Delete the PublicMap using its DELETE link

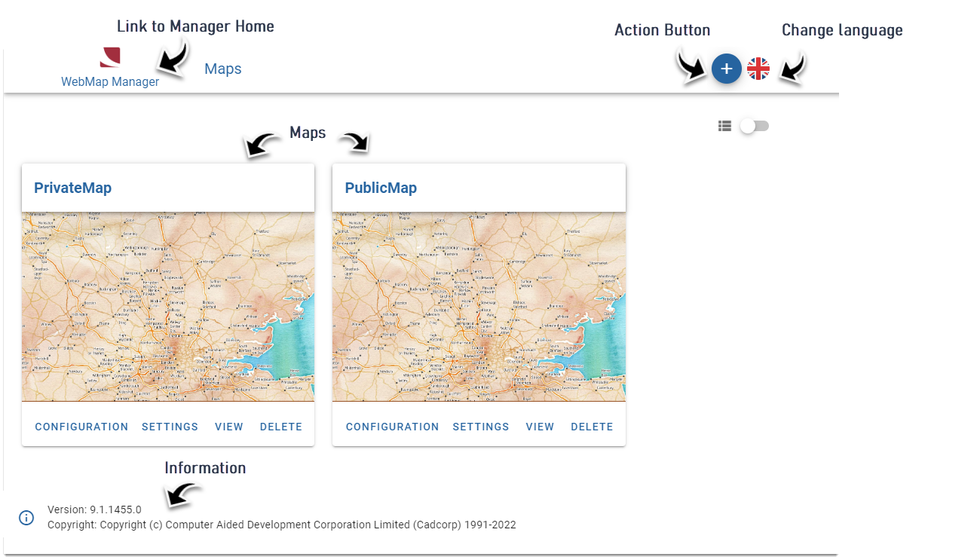pos(592,427)
